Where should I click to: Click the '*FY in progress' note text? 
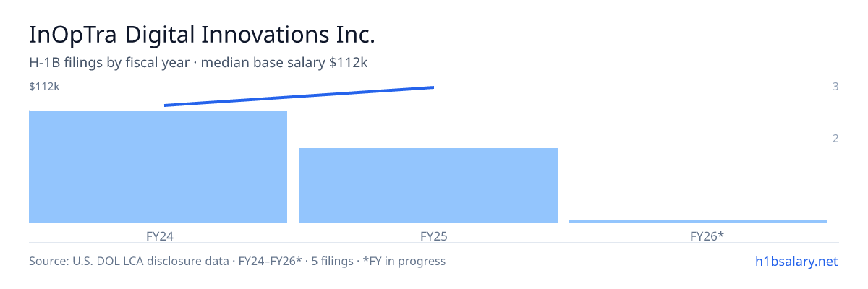click(409, 261)
